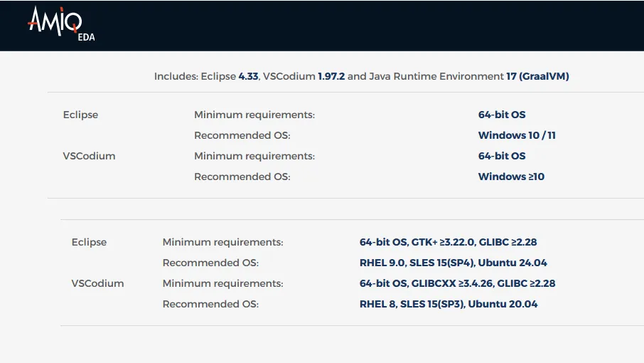The image size is (644, 363).
Task: Click the Windows ≥10 recommended OS value
Action: click(x=511, y=177)
